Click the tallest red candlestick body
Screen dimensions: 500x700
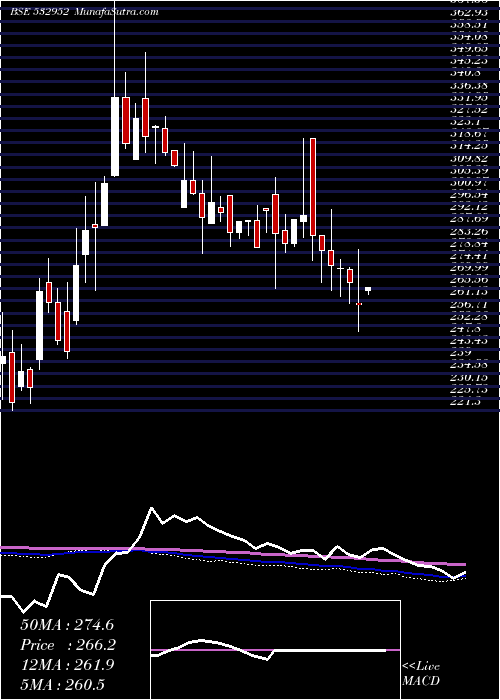point(313,187)
